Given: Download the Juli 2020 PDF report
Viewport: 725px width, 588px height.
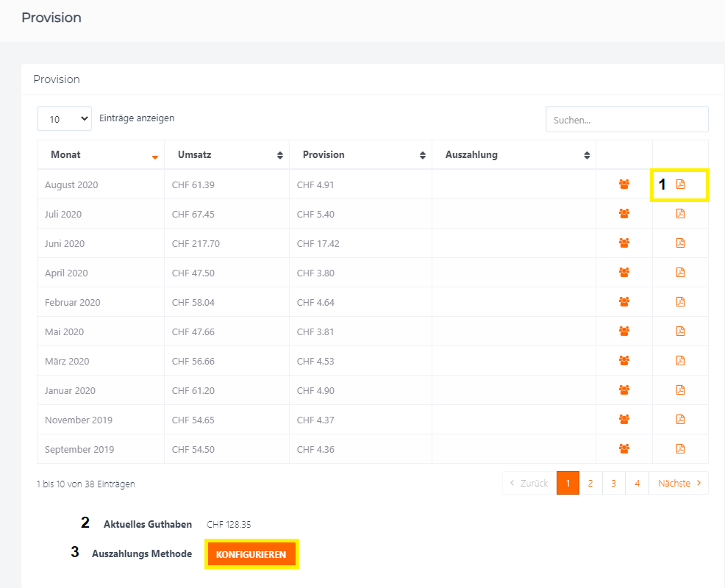Looking at the screenshot, I should click(x=680, y=214).
